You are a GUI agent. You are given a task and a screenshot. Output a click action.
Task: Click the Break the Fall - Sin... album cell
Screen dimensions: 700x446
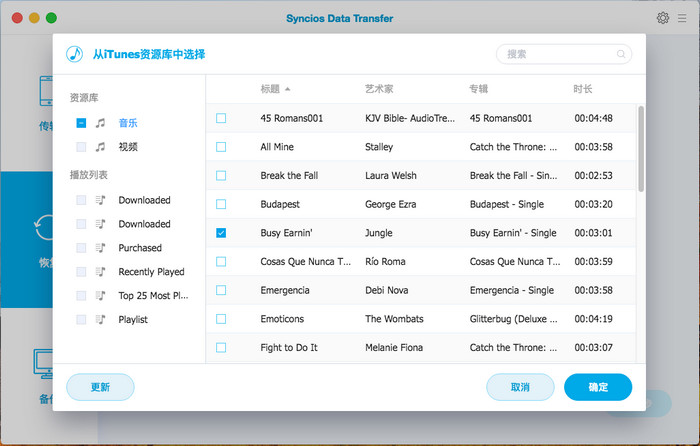[513, 175]
